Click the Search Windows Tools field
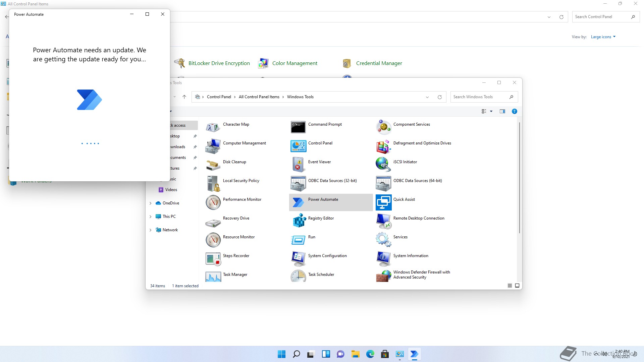The image size is (644, 362). coord(484,97)
